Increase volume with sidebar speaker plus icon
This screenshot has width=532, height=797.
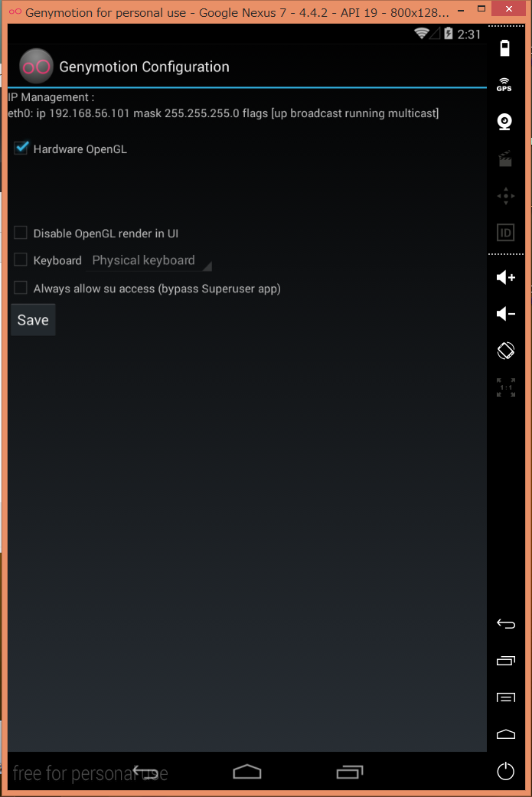click(x=505, y=277)
